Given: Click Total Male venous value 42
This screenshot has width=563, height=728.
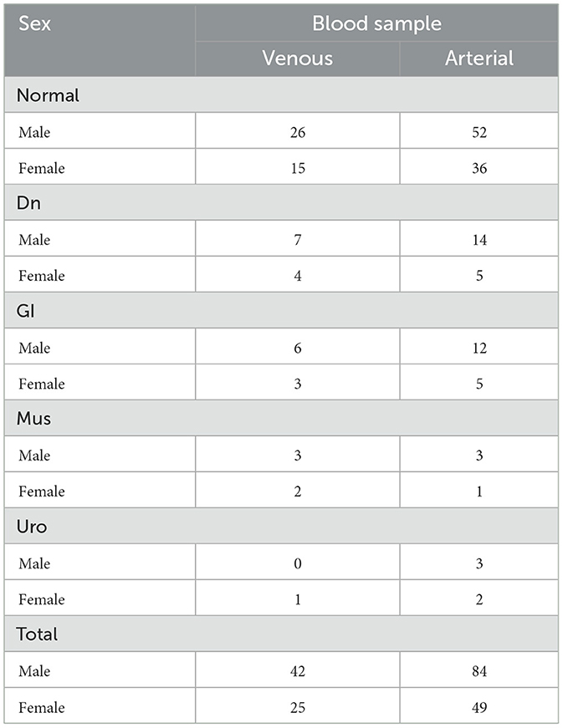Looking at the screenshot, I should 297,671.
